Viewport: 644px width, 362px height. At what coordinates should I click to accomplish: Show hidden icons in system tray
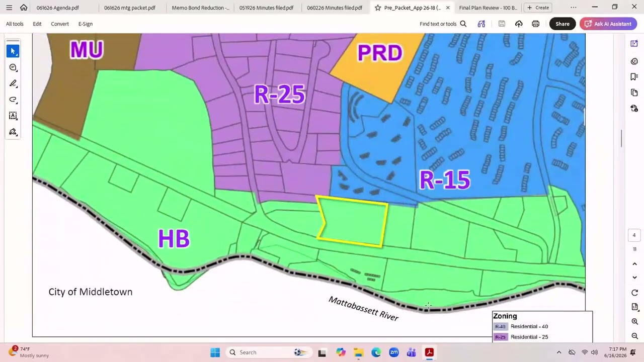(558, 352)
